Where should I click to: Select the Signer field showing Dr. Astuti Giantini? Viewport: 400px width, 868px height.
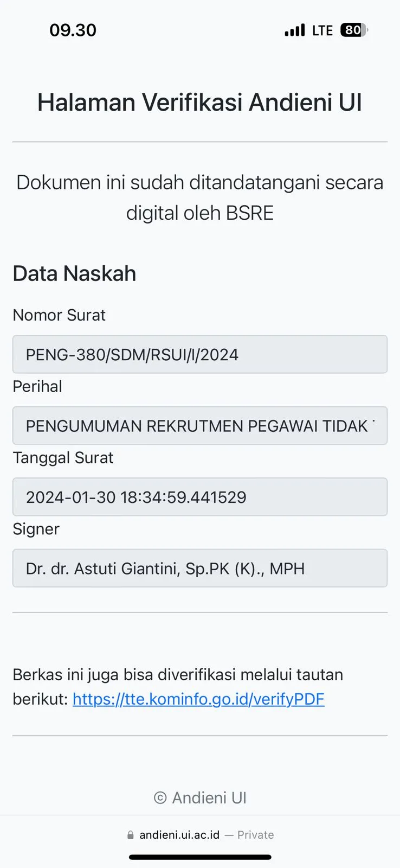pos(199,568)
